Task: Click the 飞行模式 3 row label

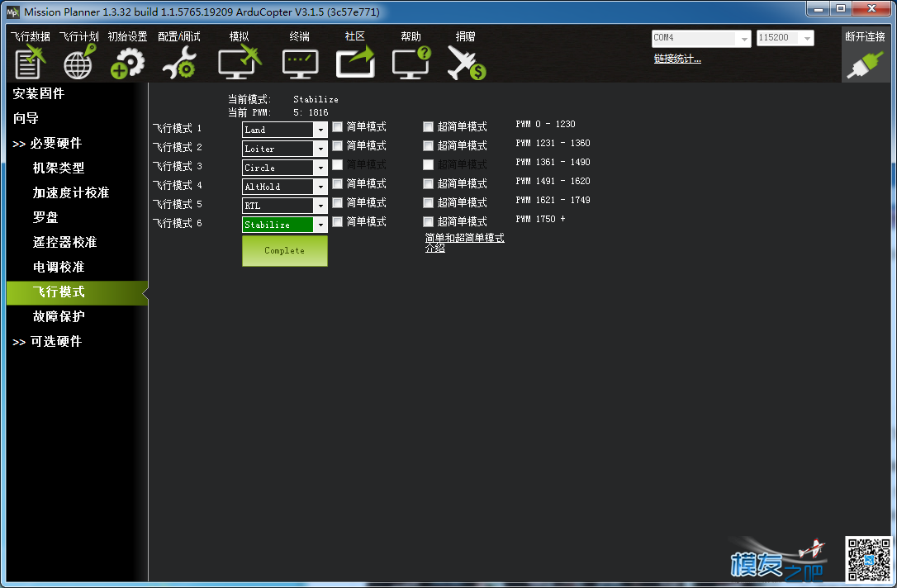Action: click(178, 167)
